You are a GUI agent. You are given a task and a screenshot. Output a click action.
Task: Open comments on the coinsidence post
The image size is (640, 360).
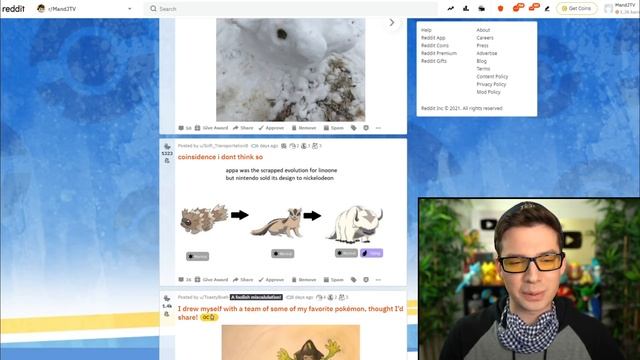184,280
